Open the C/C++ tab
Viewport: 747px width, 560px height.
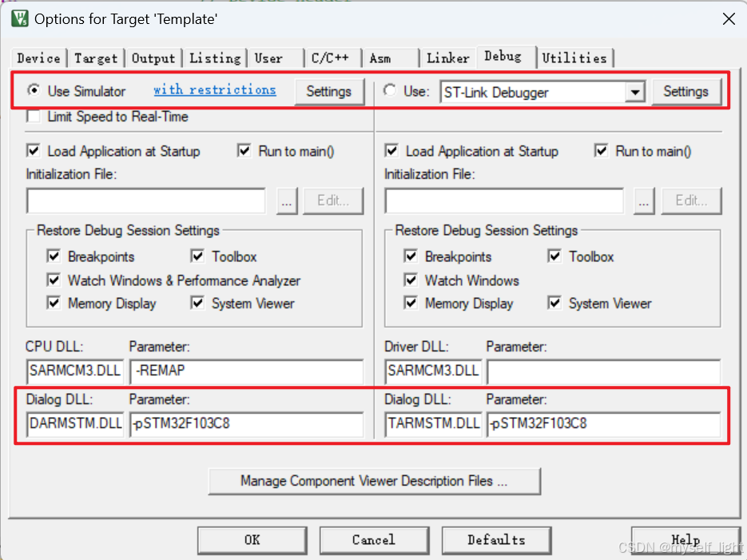pos(333,58)
